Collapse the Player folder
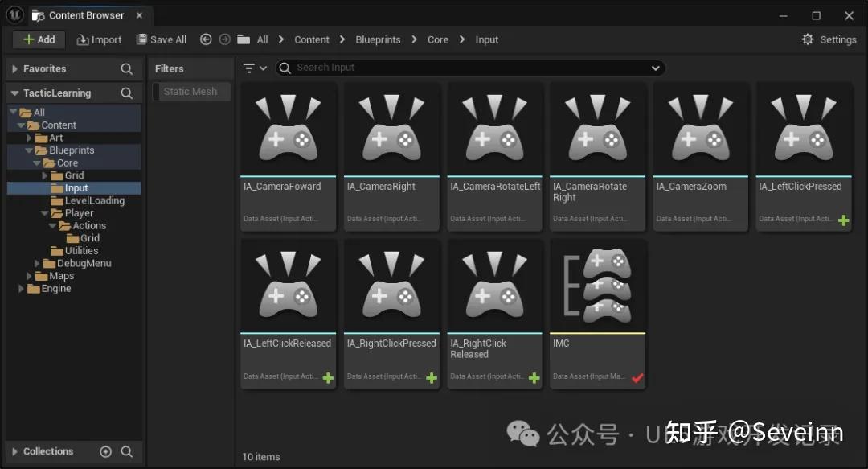 point(45,213)
